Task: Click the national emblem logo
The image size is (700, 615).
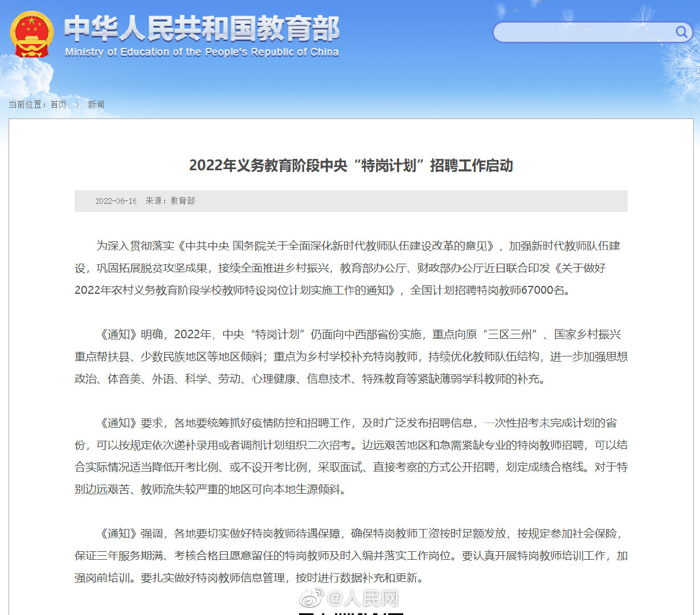Action: click(31, 35)
